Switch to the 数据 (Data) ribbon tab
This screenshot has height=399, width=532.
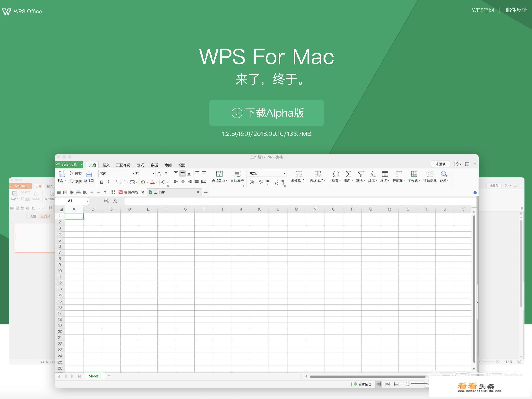[154, 165]
